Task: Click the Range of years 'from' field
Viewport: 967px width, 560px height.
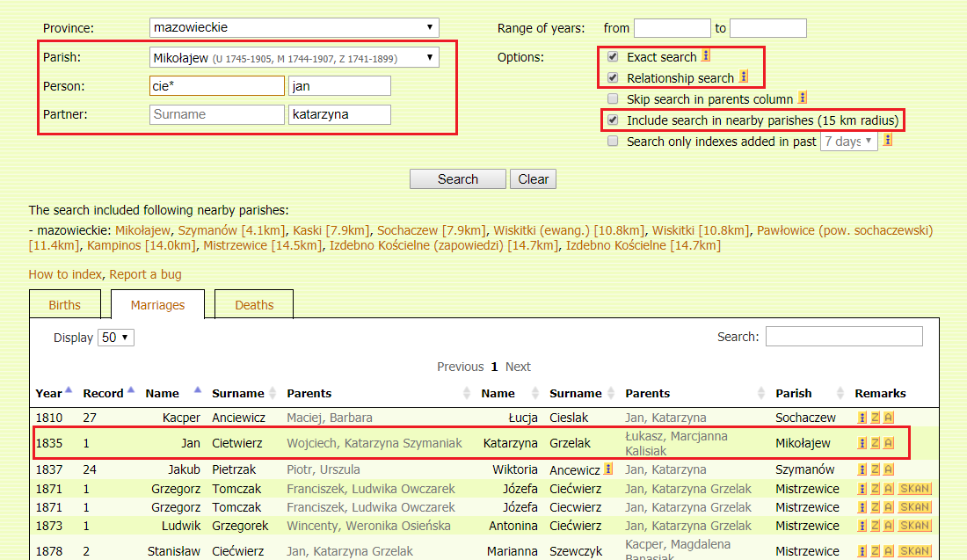Action: (672, 28)
